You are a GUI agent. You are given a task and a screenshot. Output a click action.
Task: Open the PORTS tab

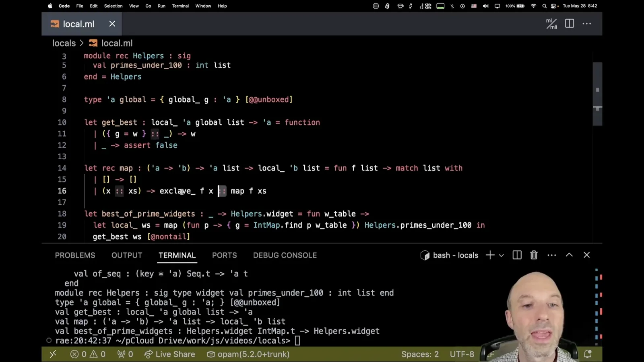[225, 255]
